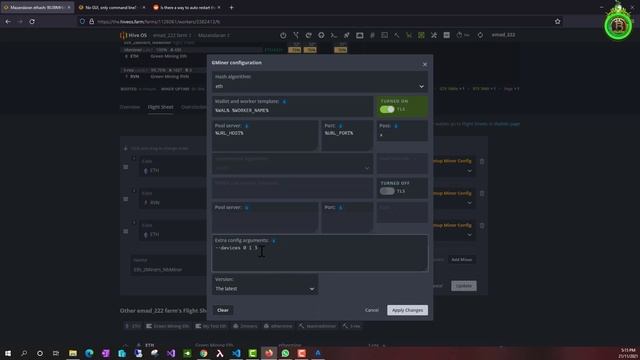Viewport: 640px width, 360px height.
Task: Click info icon next to Wallet and worker template
Action: coord(284,101)
